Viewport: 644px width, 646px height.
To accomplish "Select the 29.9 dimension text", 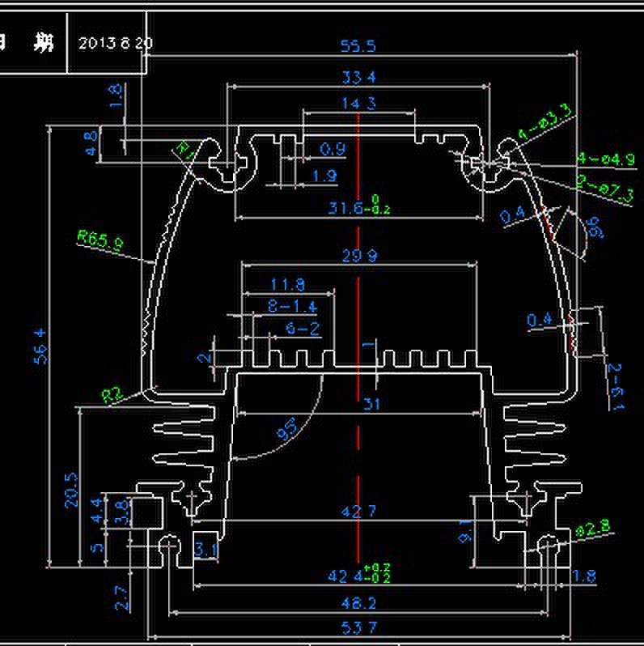I will (358, 256).
